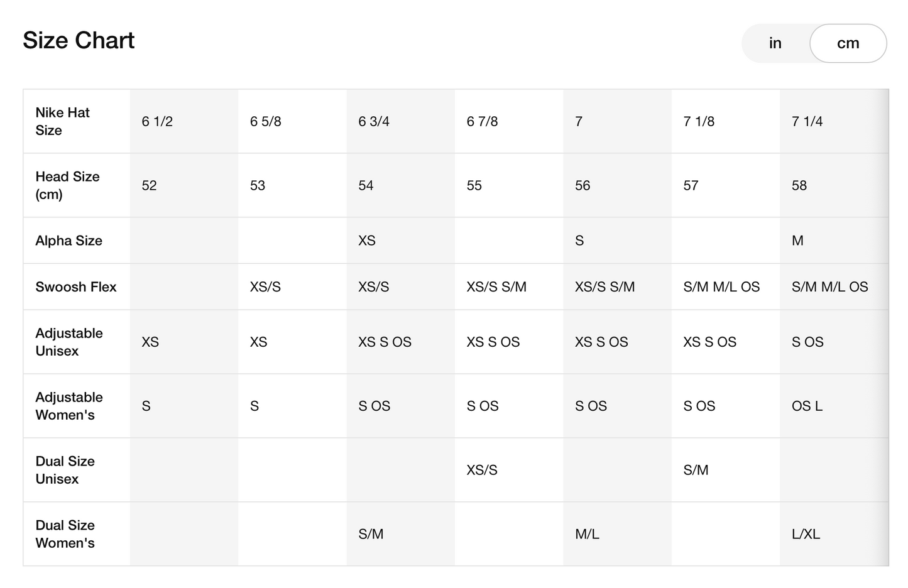
Task: Switch units to inches with the in toggle
Action: pyautogui.click(x=775, y=43)
